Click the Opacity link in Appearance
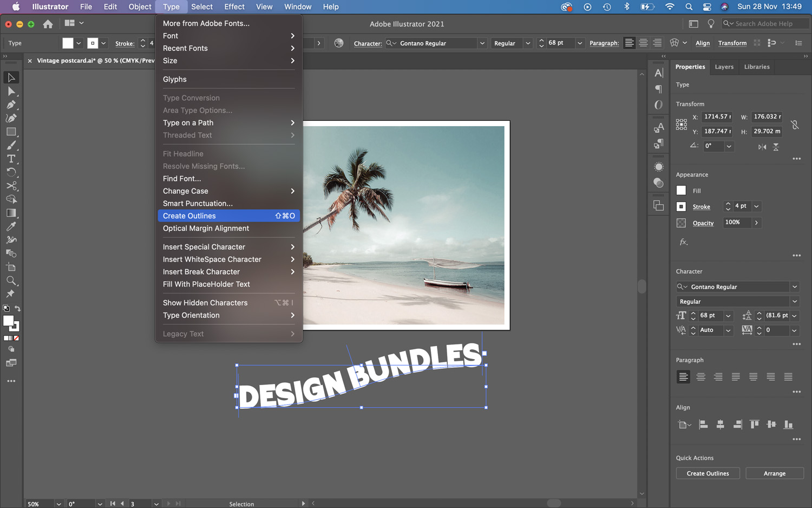This screenshot has width=812, height=508. [703, 223]
